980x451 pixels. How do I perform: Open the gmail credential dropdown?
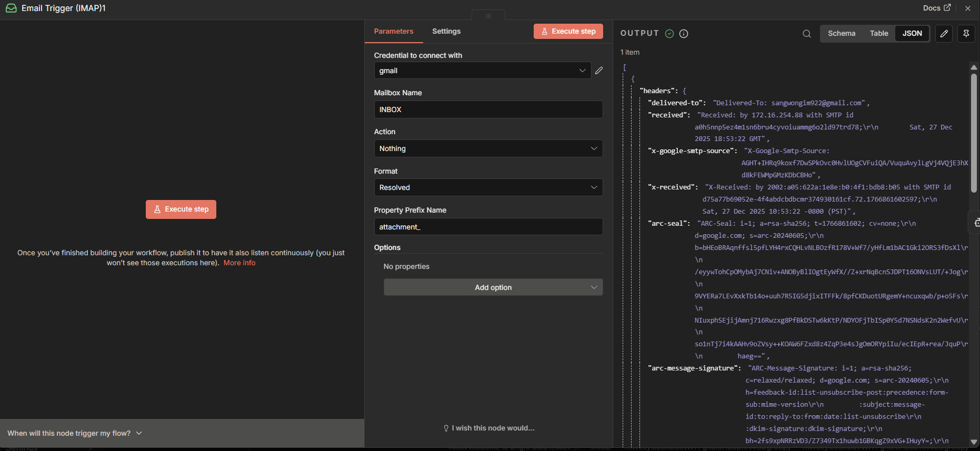(x=482, y=71)
